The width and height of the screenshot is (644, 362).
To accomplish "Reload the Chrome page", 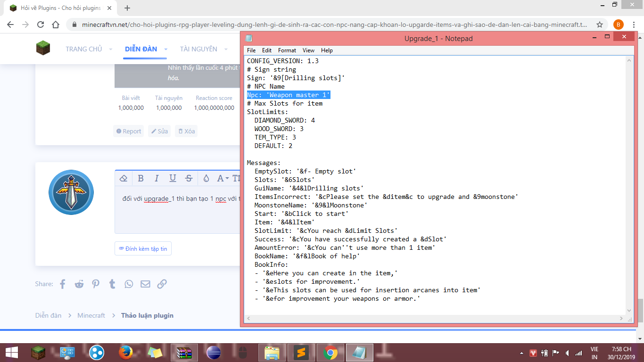I will (41, 25).
